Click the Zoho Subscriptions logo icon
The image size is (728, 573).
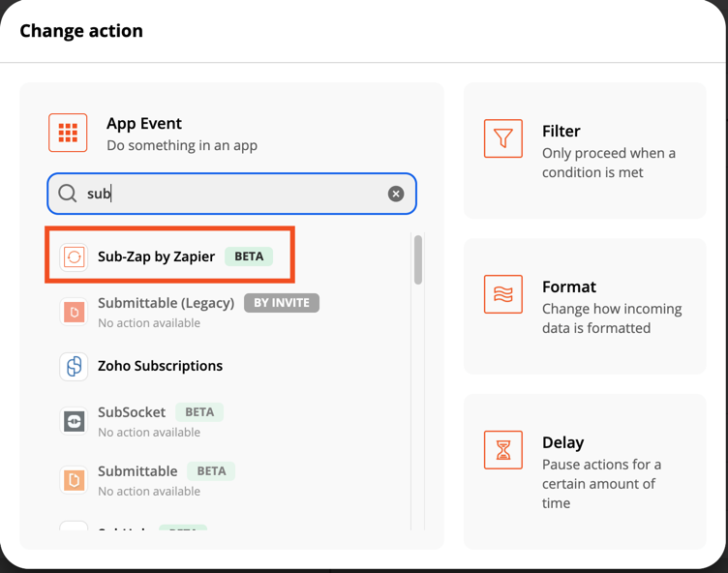pyautogui.click(x=75, y=366)
